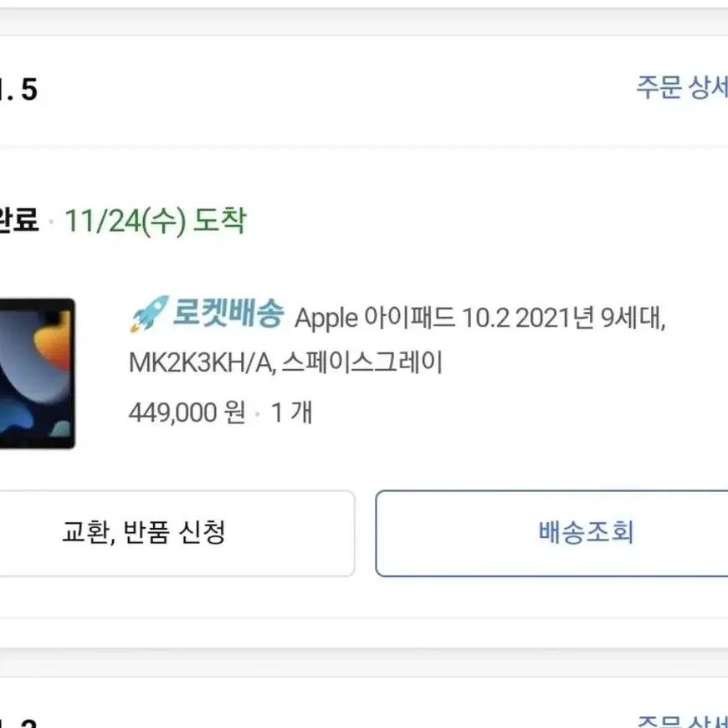The height and width of the screenshot is (728, 728).
Task: Click the rocket icon beside 로켓배송
Action: [x=150, y=314]
